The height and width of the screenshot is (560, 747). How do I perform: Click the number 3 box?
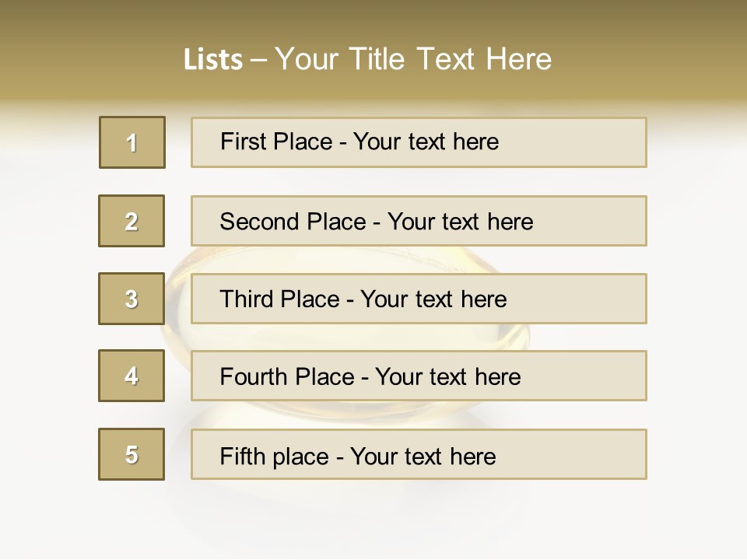click(132, 299)
